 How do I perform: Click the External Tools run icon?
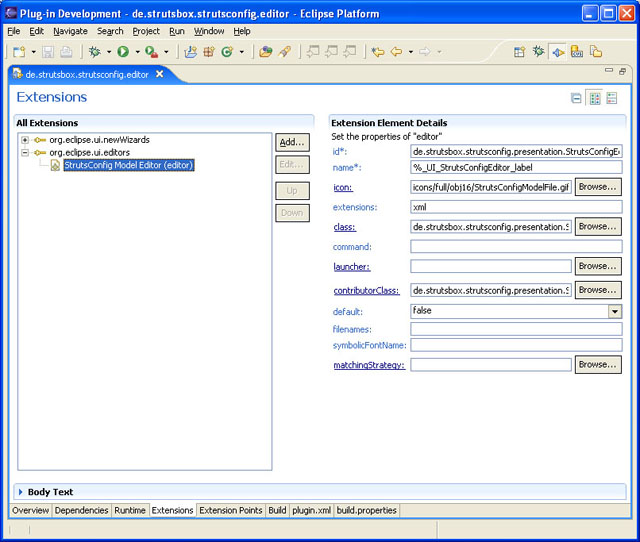(151, 52)
